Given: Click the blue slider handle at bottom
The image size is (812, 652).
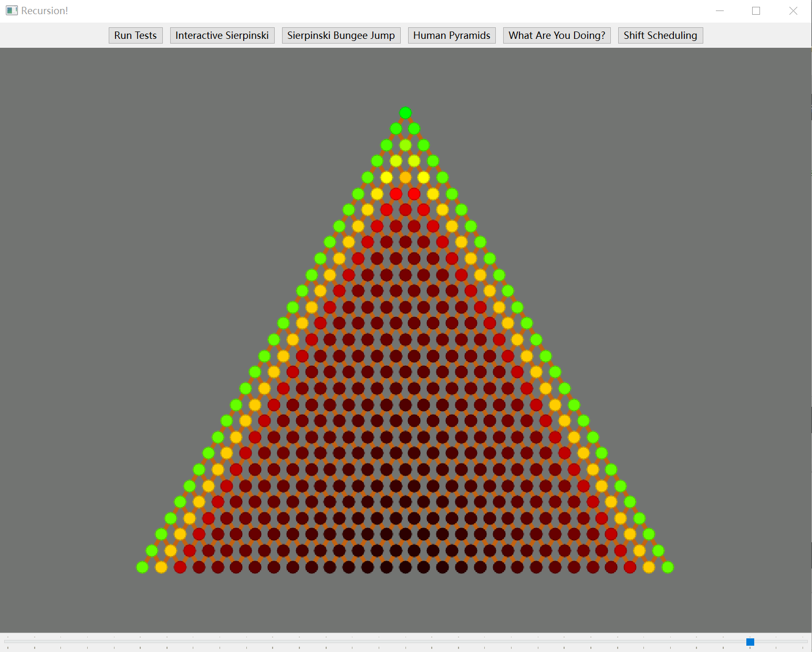Looking at the screenshot, I should click(x=750, y=642).
